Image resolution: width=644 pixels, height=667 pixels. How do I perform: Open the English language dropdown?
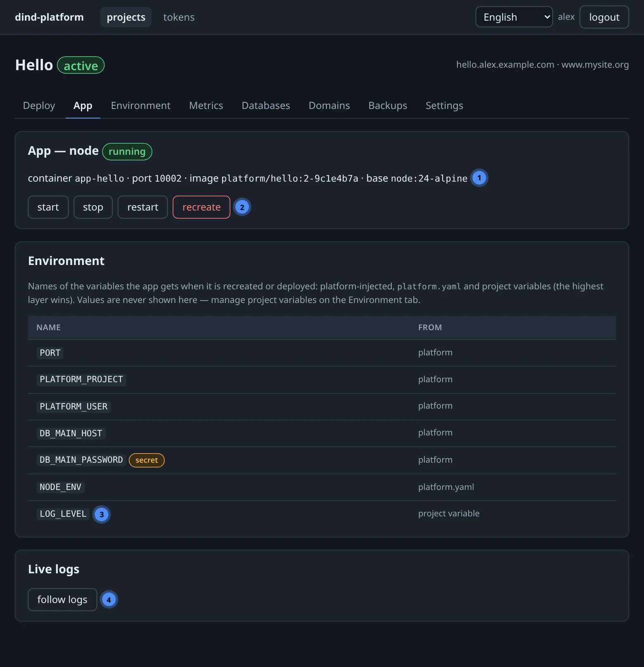pyautogui.click(x=514, y=17)
